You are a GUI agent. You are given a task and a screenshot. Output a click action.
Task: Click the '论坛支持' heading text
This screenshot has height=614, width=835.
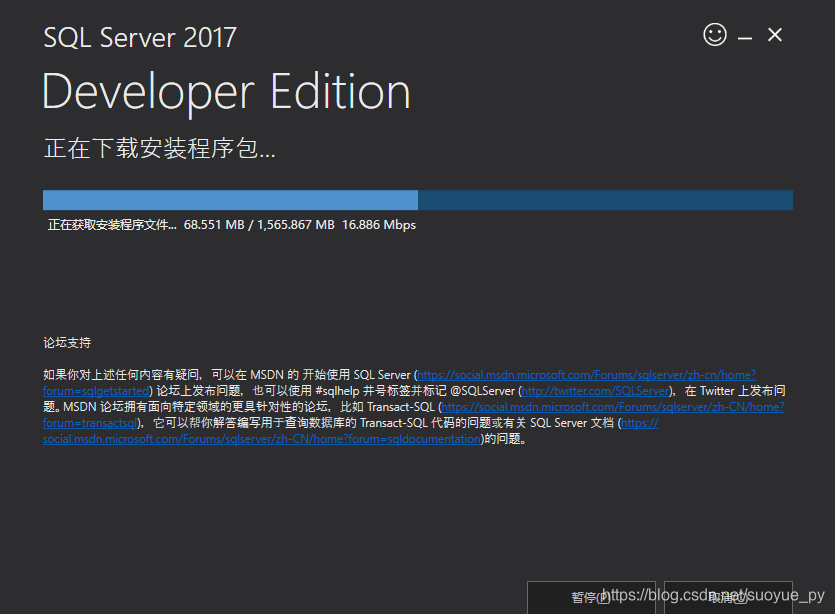click(x=67, y=342)
